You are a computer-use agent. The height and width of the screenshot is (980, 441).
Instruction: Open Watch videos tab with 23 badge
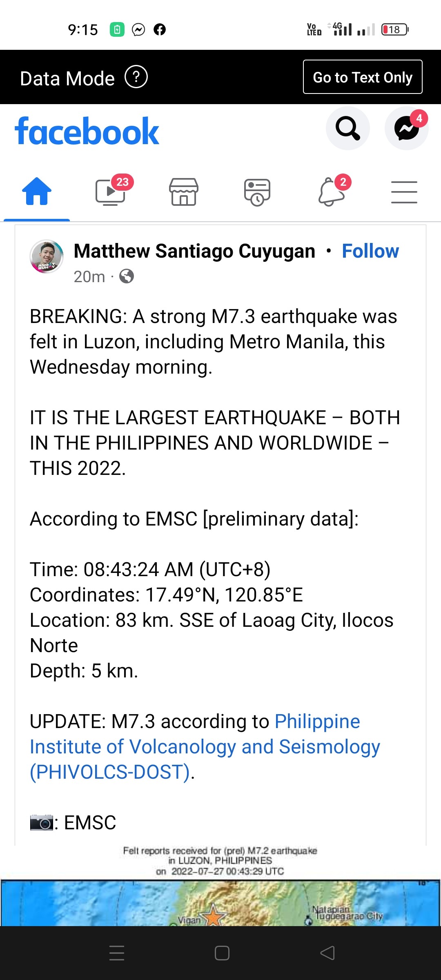(x=111, y=191)
